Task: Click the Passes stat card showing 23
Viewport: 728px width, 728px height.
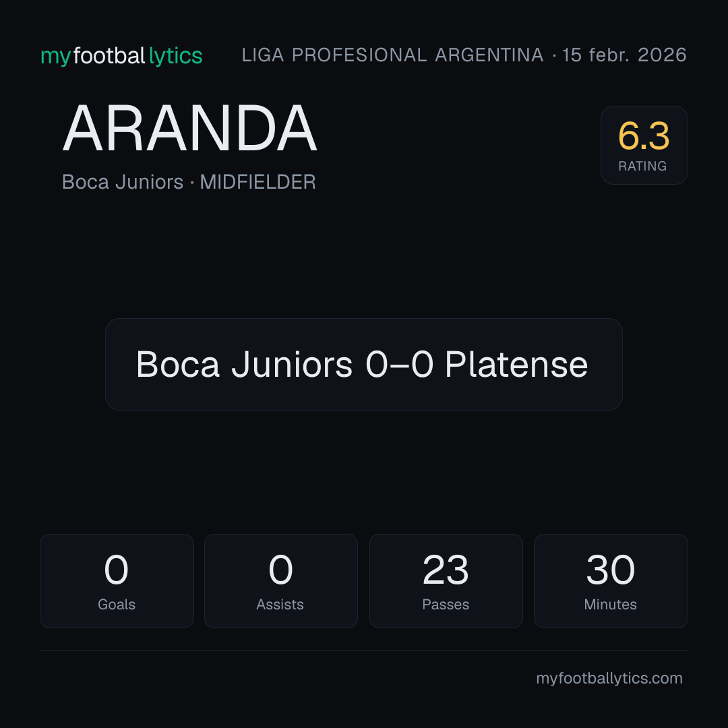Action: coord(446,581)
